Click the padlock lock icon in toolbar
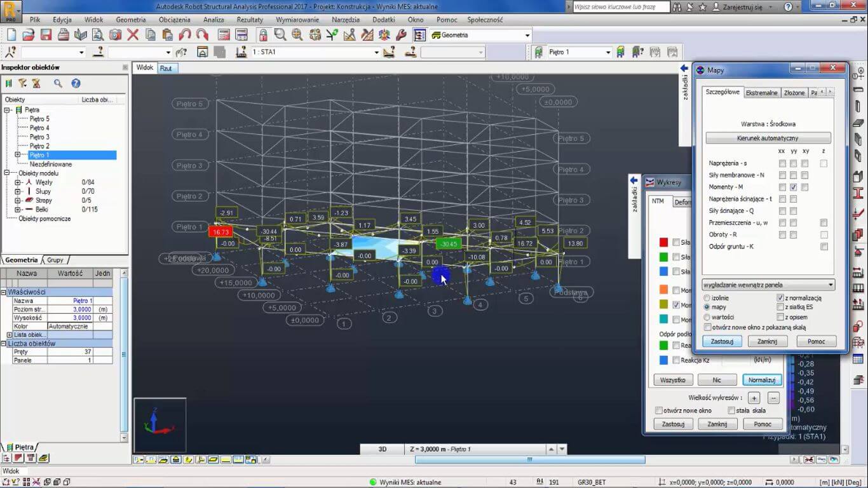This screenshot has width=868, height=488. tap(262, 35)
